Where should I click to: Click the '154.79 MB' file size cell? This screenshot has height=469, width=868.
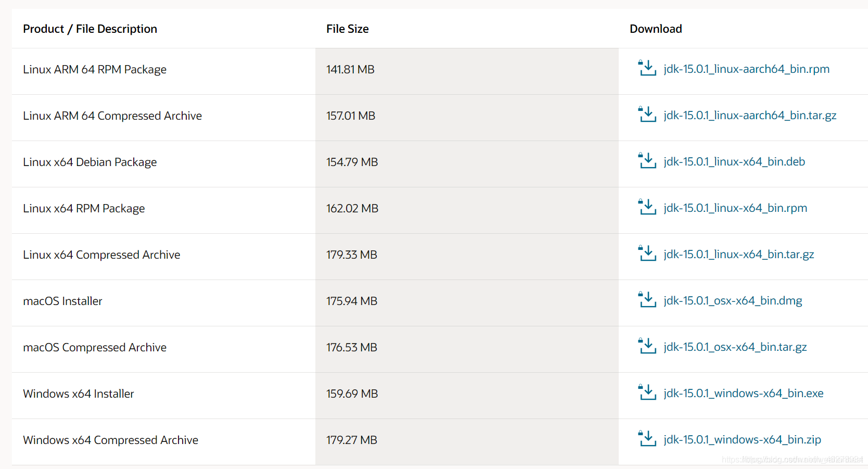tap(467, 164)
